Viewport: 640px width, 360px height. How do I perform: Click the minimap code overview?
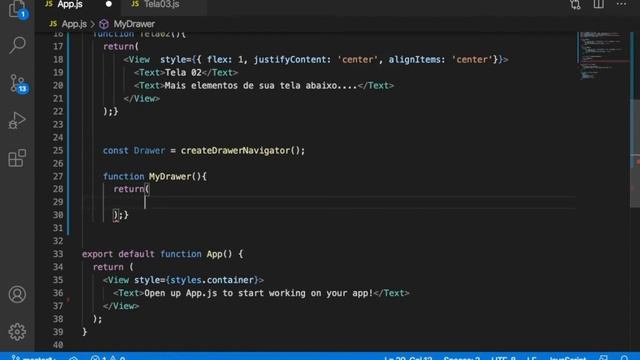coord(602,55)
